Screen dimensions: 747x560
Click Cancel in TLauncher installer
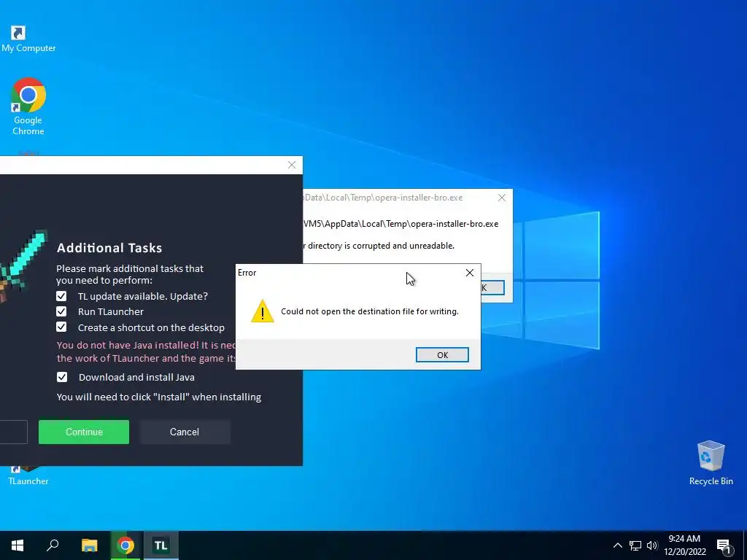[x=185, y=432]
